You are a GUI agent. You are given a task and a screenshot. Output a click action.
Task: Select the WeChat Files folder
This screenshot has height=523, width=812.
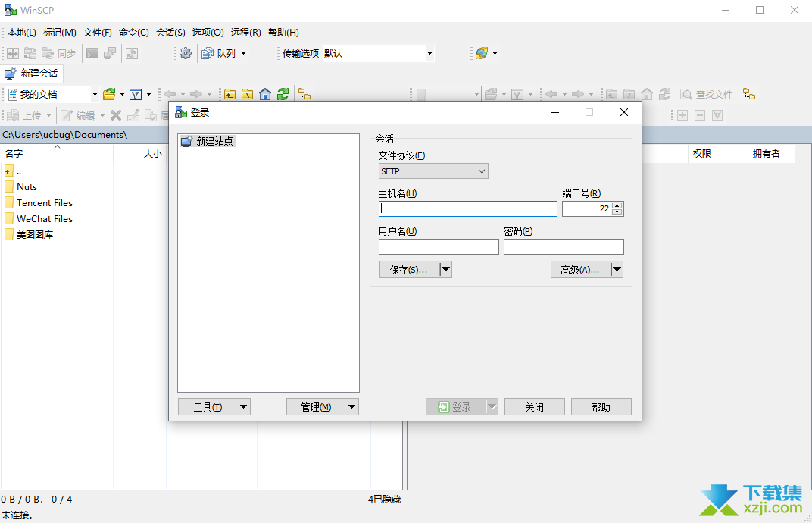[x=39, y=219]
